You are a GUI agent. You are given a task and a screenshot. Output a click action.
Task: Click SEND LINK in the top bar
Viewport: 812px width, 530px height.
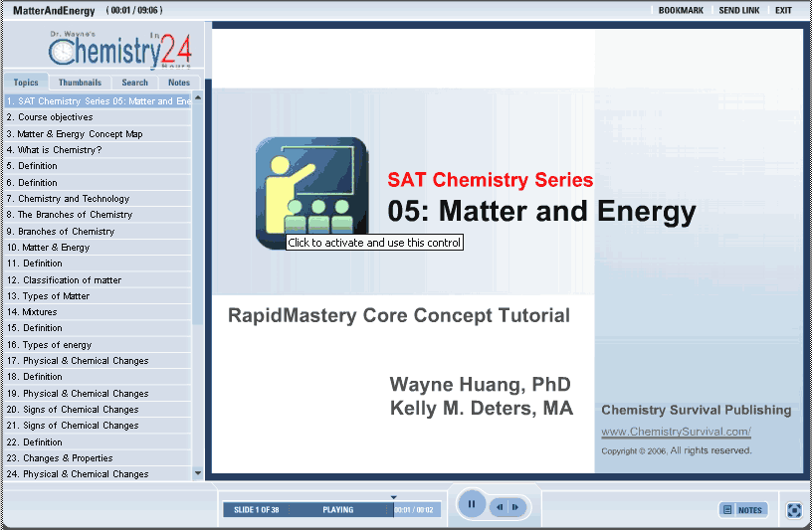pyautogui.click(x=738, y=11)
